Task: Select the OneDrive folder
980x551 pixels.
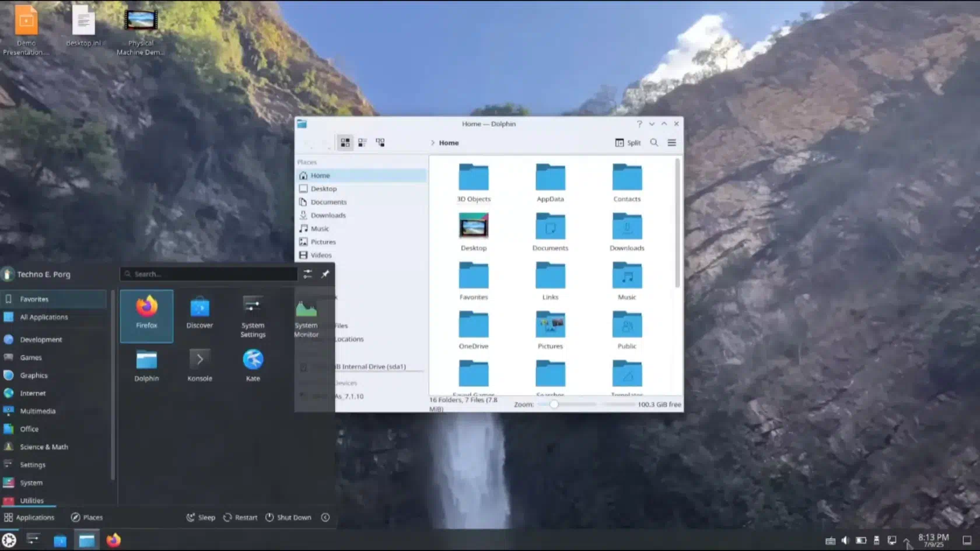Action: (x=474, y=330)
